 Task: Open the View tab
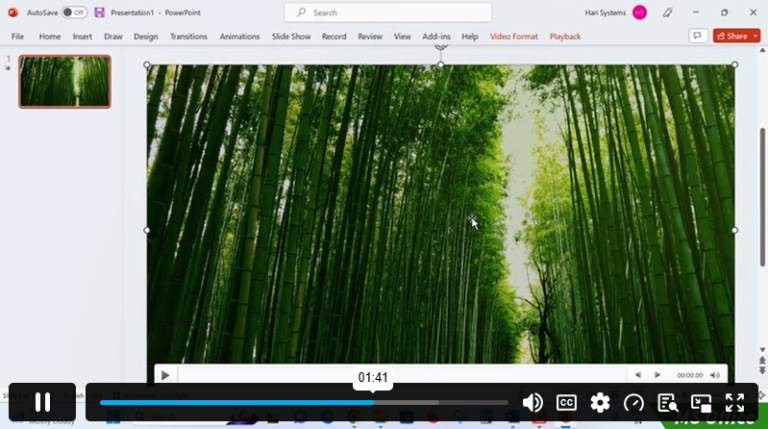pos(402,36)
